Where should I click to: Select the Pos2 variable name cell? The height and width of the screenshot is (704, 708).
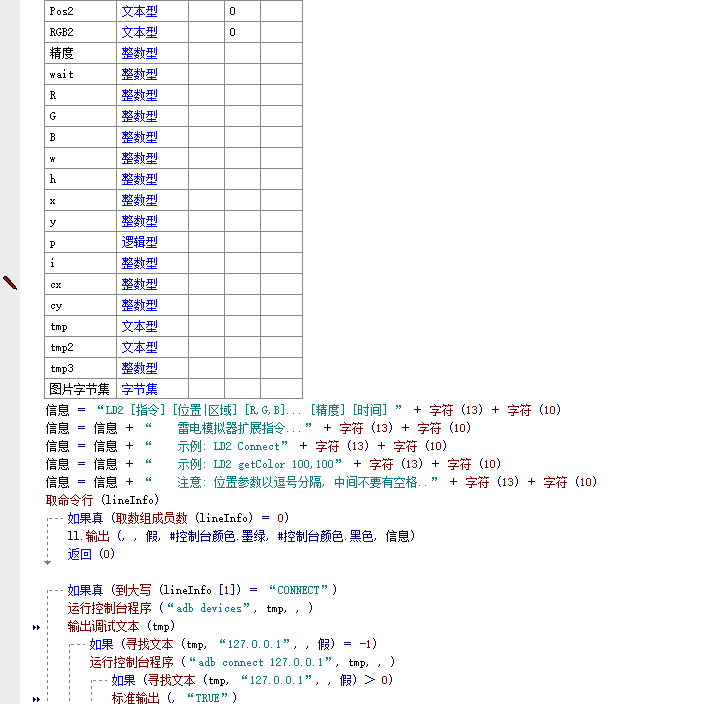(x=80, y=11)
